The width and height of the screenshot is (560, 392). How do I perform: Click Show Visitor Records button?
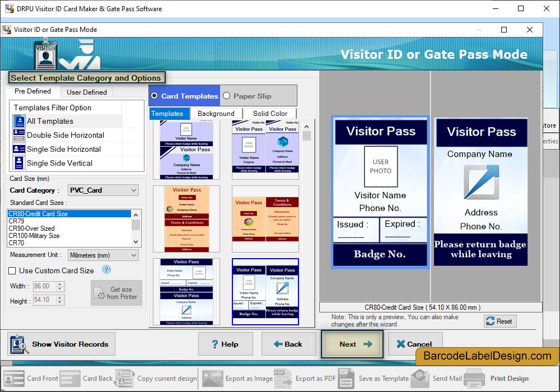[x=61, y=344]
